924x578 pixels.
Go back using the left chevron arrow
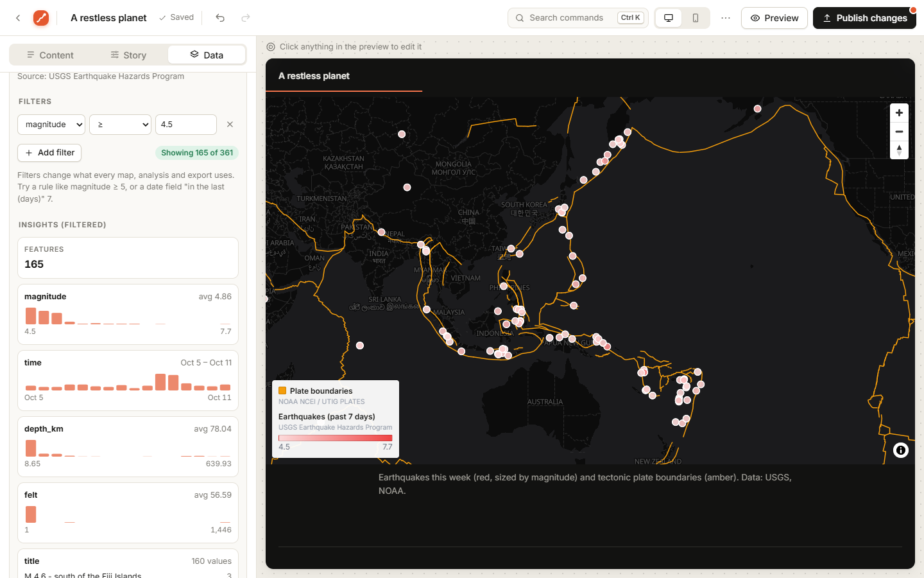click(x=18, y=18)
